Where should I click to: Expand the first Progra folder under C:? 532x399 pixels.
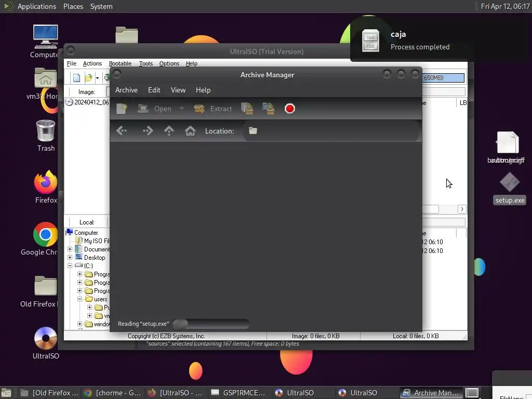click(x=79, y=274)
